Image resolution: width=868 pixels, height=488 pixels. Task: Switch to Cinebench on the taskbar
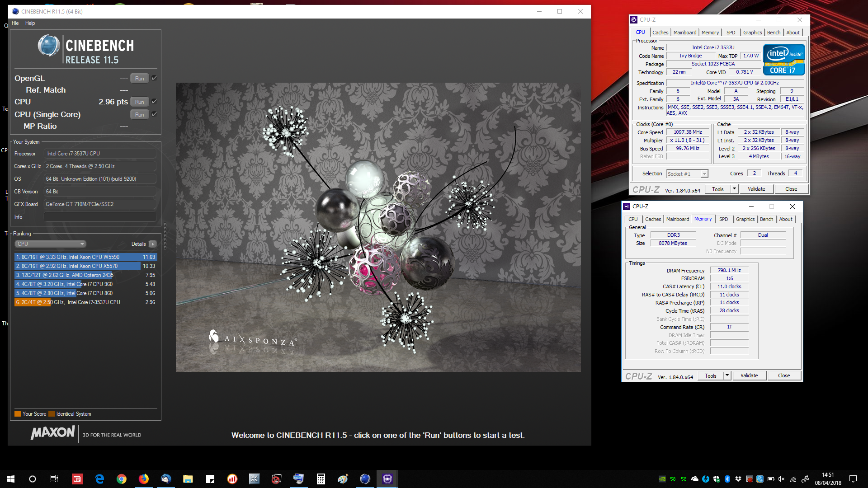pos(365,479)
